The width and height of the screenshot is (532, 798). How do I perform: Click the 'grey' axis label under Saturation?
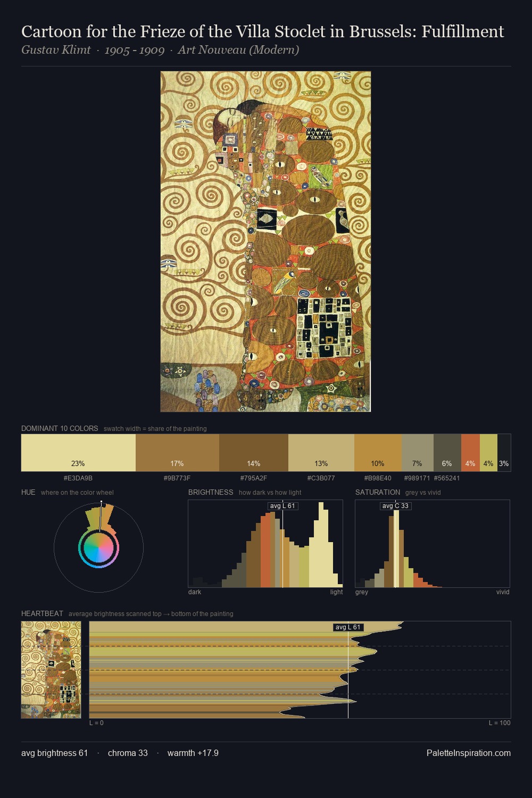[362, 592]
